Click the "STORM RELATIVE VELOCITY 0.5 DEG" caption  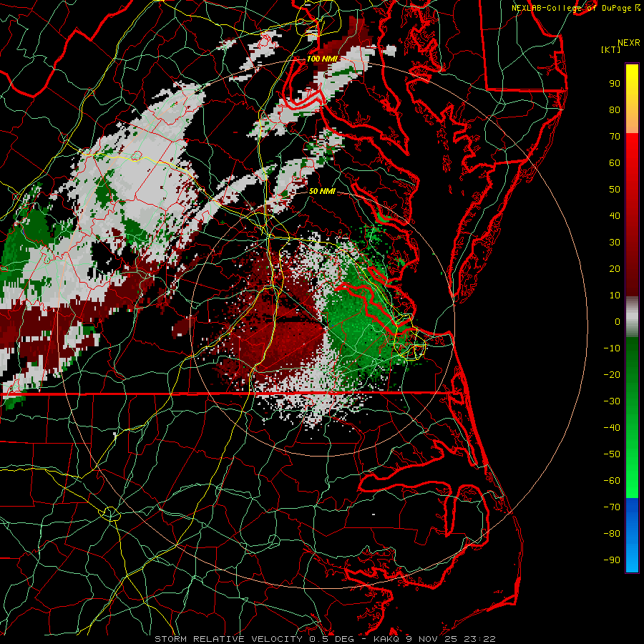[256, 639]
